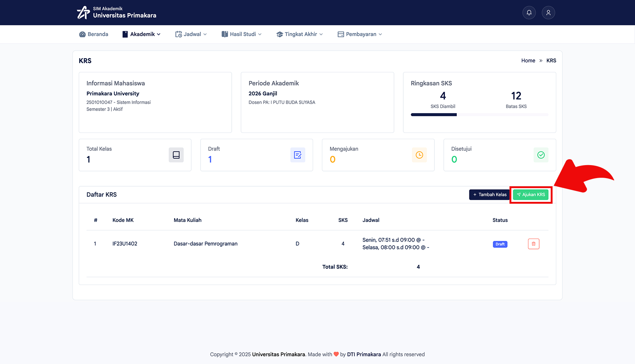
Task: Go to Beranda in navigation bar
Action: [x=94, y=34]
